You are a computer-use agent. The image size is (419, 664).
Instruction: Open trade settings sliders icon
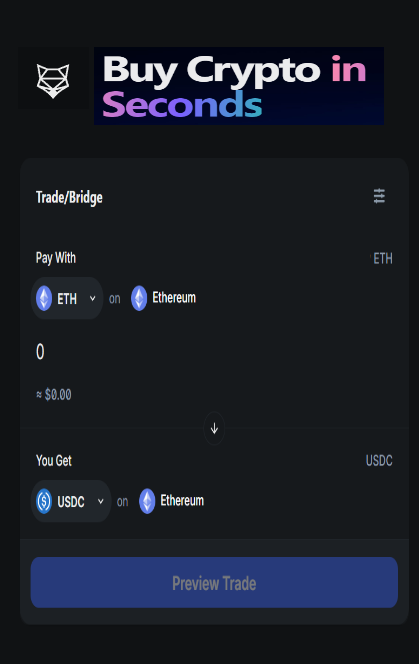click(x=379, y=196)
